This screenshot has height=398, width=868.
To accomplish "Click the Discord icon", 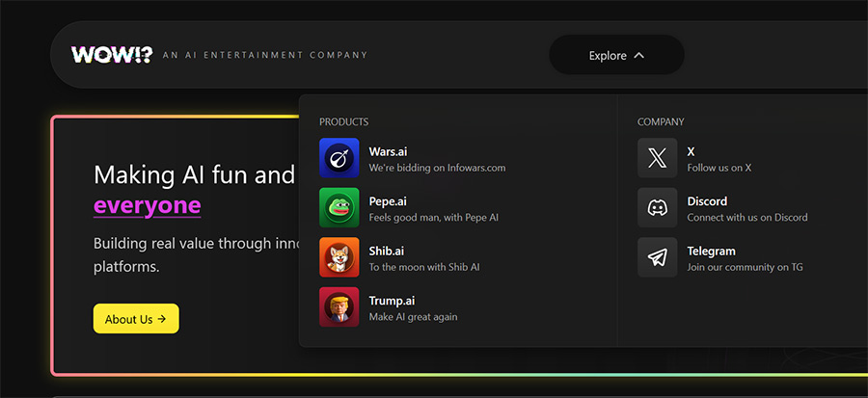I will tap(657, 208).
